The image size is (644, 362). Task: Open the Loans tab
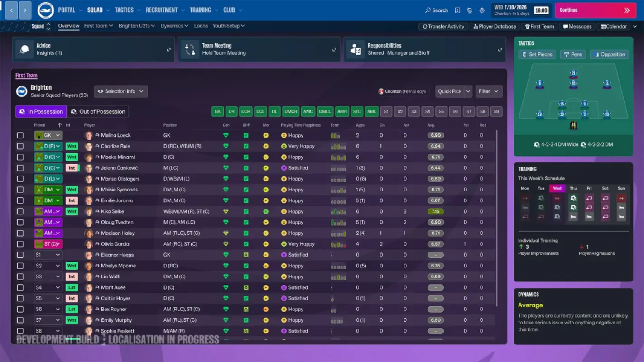coord(201,26)
